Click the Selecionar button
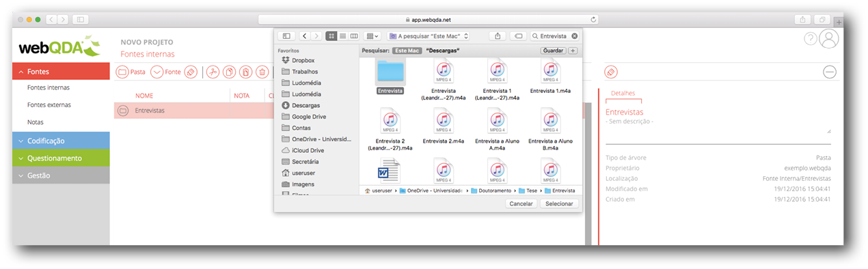Viewport: 868px width, 269px height. (559, 203)
